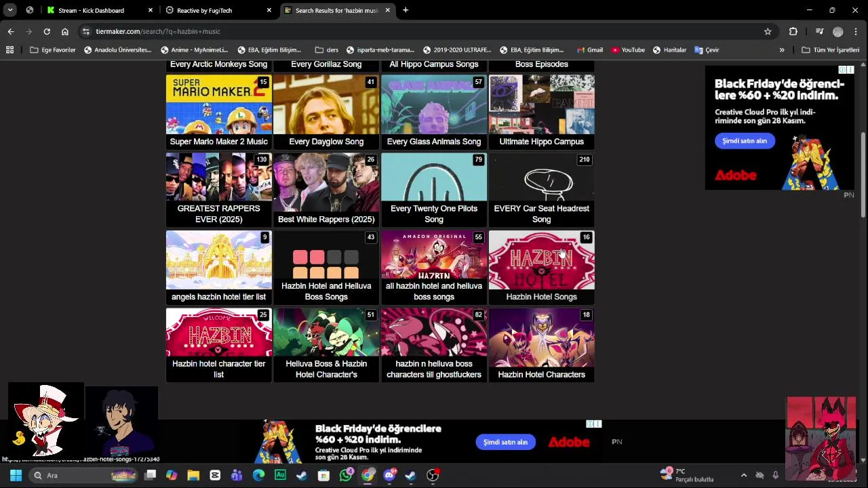Open Best White Rappers (2025) template
The width and height of the screenshot is (868, 488).
(326, 189)
